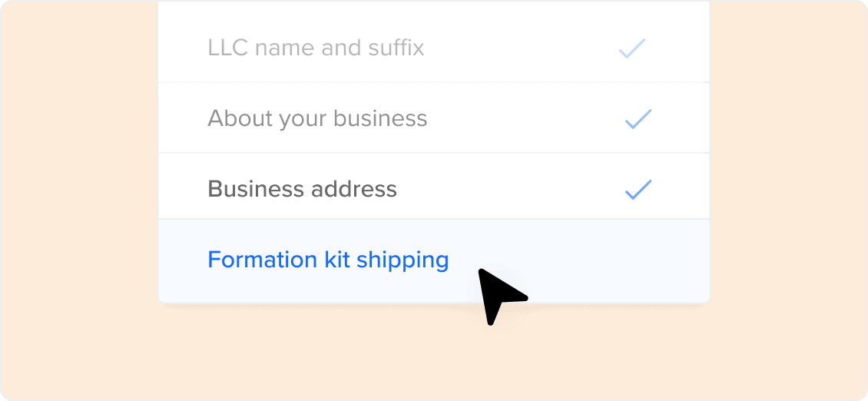Select the About your business step
Image resolution: width=868 pixels, height=401 pixels.
317,118
